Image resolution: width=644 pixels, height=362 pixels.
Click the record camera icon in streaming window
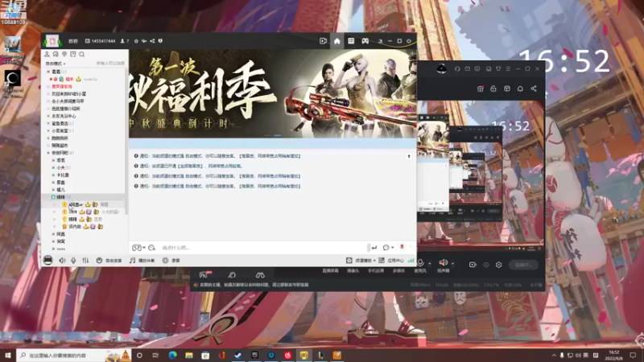click(473, 265)
